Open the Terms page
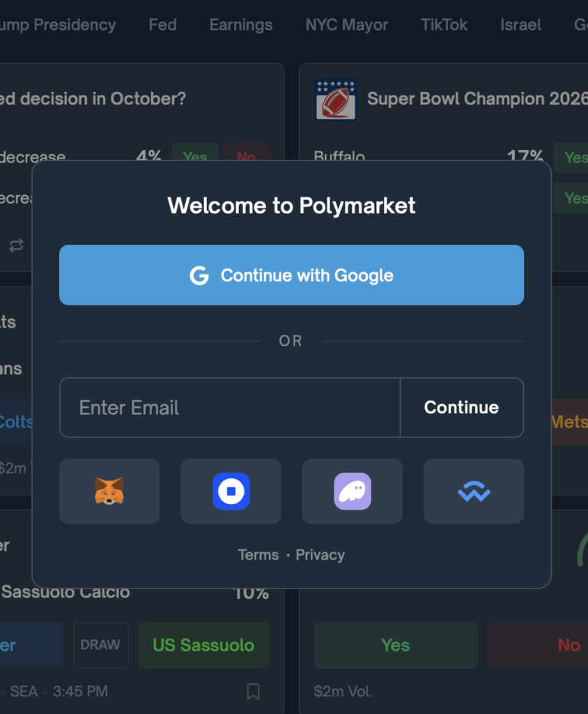This screenshot has height=714, width=588. 258,554
